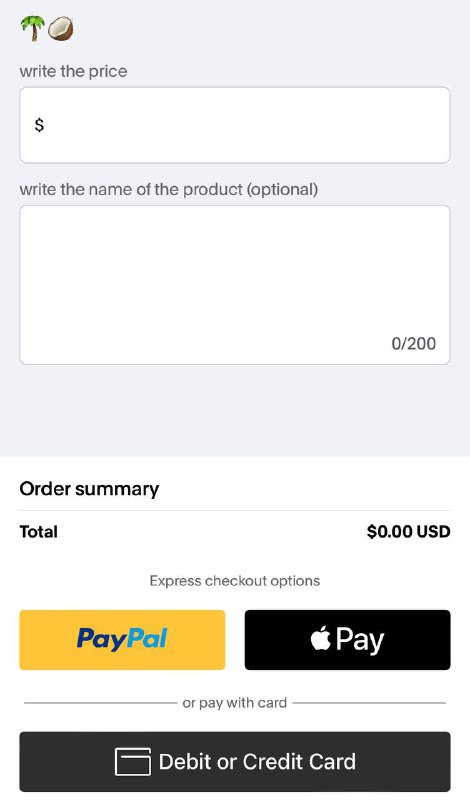
Task: Click the coconut emoji icon
Action: point(61,28)
